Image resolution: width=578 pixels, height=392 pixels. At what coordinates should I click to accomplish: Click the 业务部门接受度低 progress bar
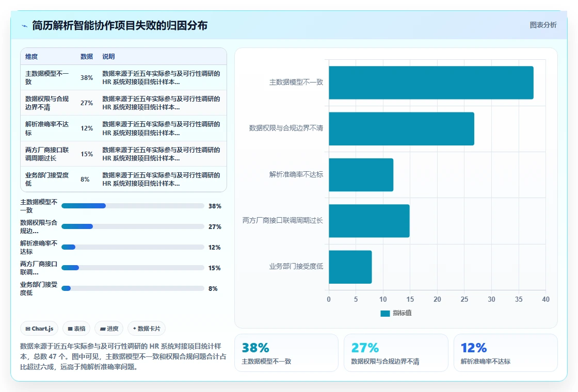point(133,288)
